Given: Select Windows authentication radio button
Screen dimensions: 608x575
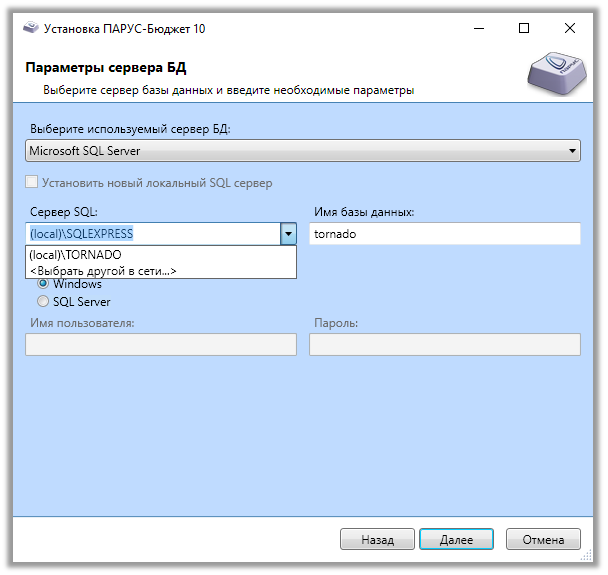Looking at the screenshot, I should [x=43, y=284].
